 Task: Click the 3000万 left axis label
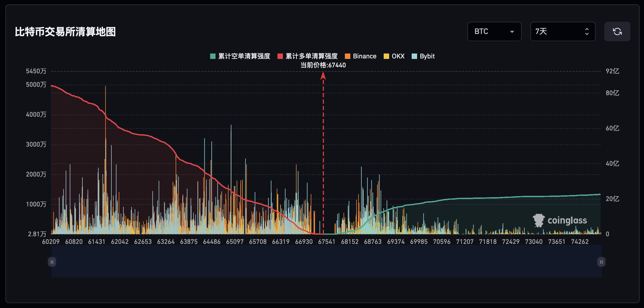(36, 144)
